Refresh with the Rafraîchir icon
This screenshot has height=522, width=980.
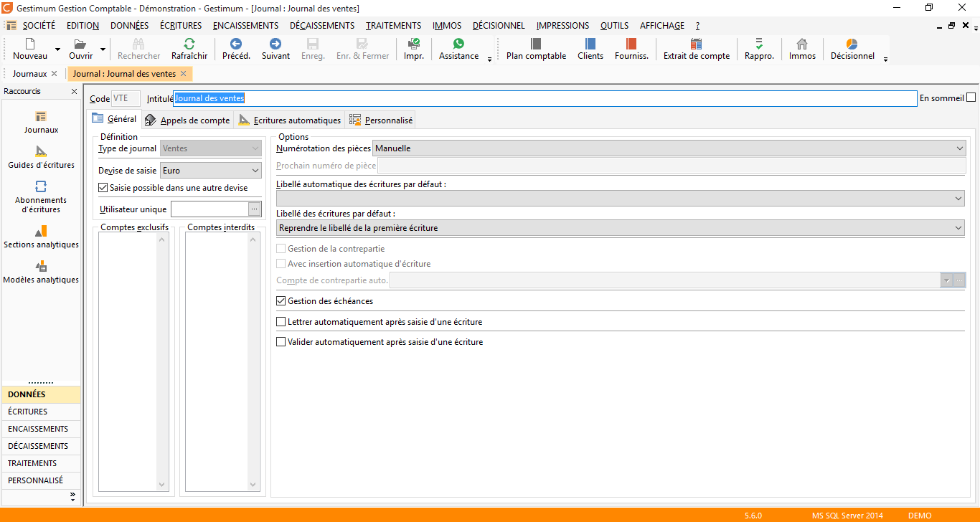(x=189, y=44)
